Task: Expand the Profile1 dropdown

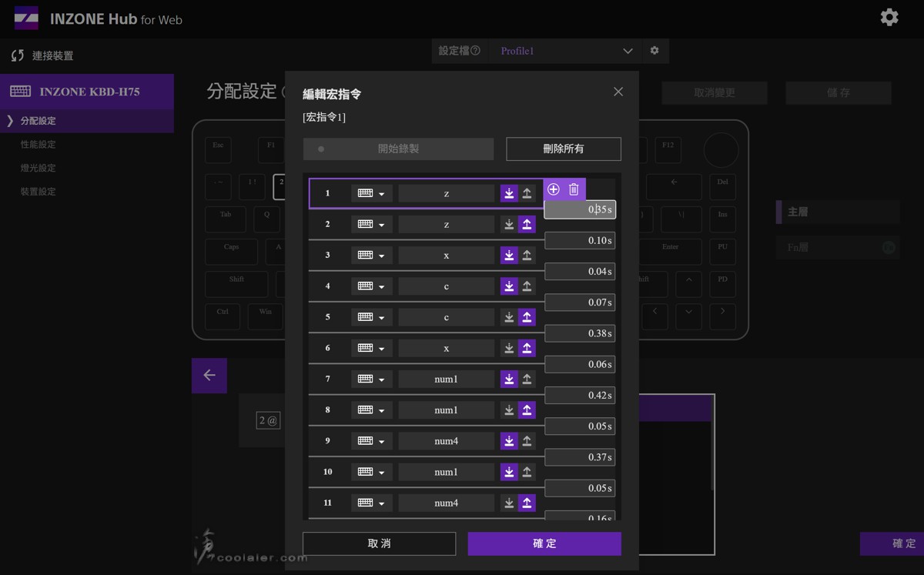Action: 566,51
